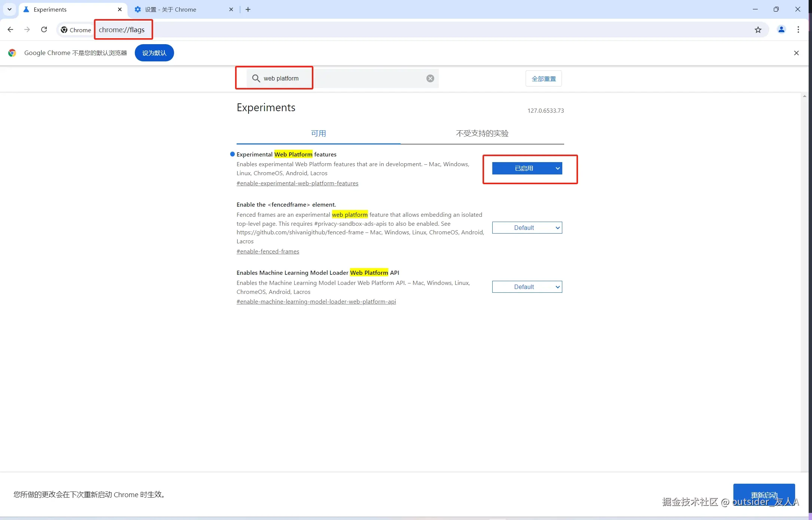Click the browser back arrow
Image resolution: width=812 pixels, height=520 pixels.
(10, 30)
